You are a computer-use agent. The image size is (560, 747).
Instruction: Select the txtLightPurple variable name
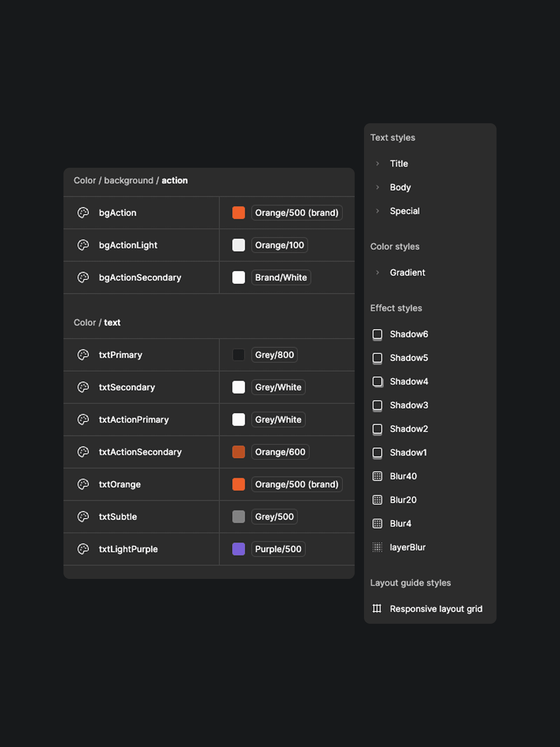[128, 549]
